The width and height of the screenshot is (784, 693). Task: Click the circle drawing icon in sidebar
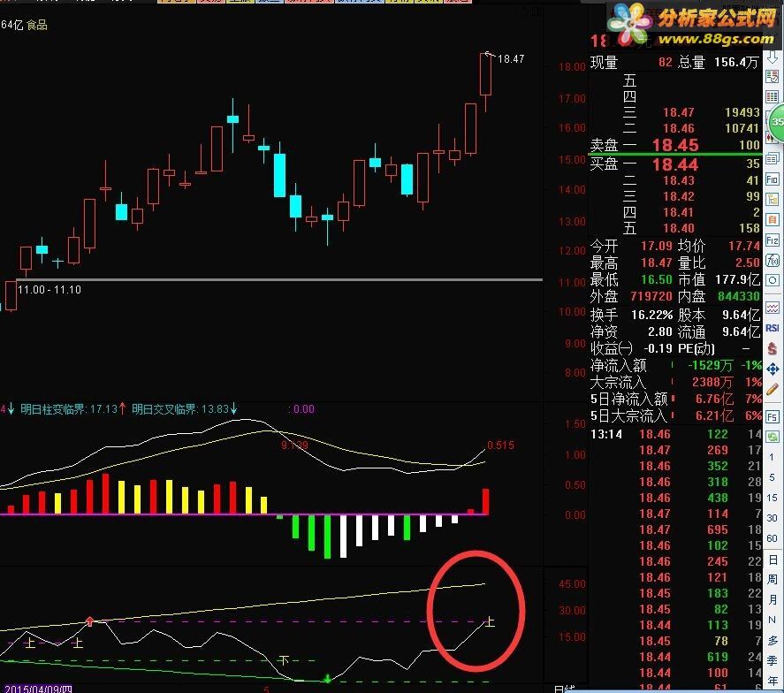[773, 280]
